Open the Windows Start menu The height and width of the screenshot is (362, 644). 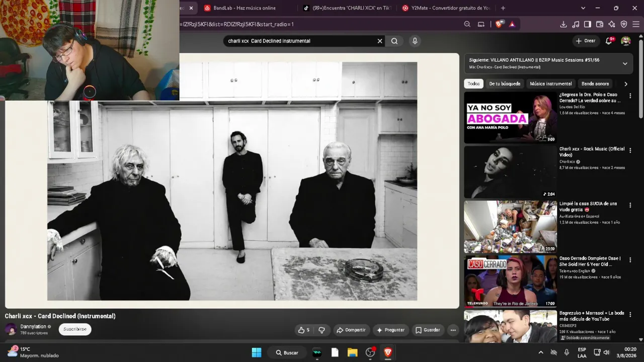(x=257, y=352)
